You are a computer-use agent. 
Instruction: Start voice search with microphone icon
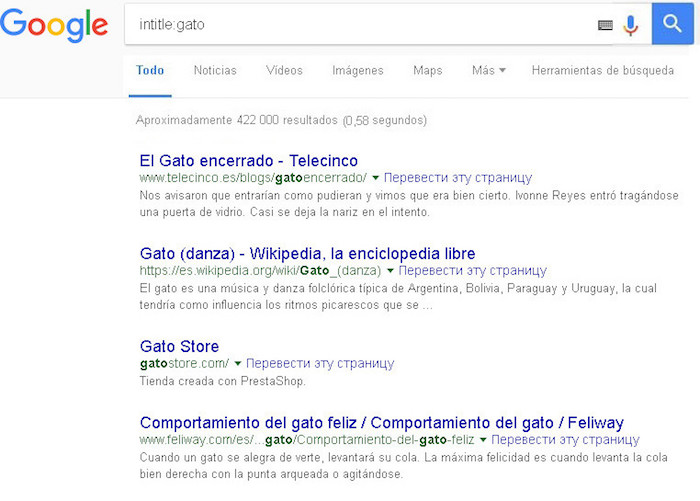tap(630, 25)
